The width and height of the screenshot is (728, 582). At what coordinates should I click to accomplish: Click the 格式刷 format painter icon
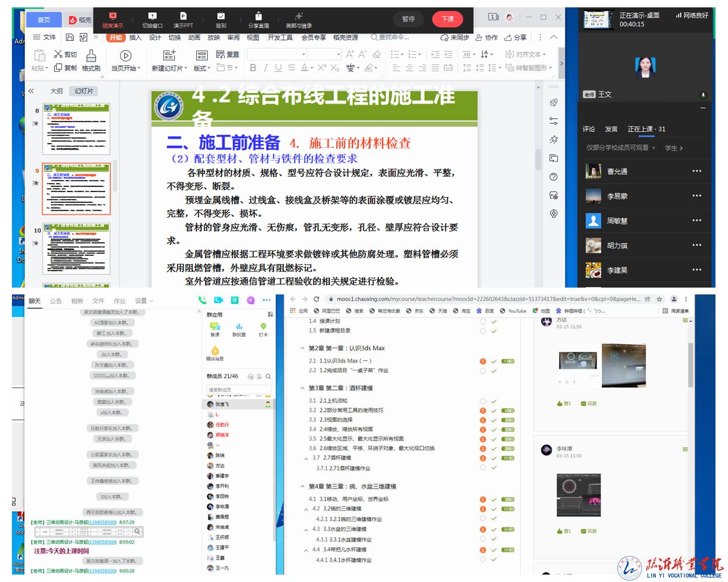[x=91, y=55]
